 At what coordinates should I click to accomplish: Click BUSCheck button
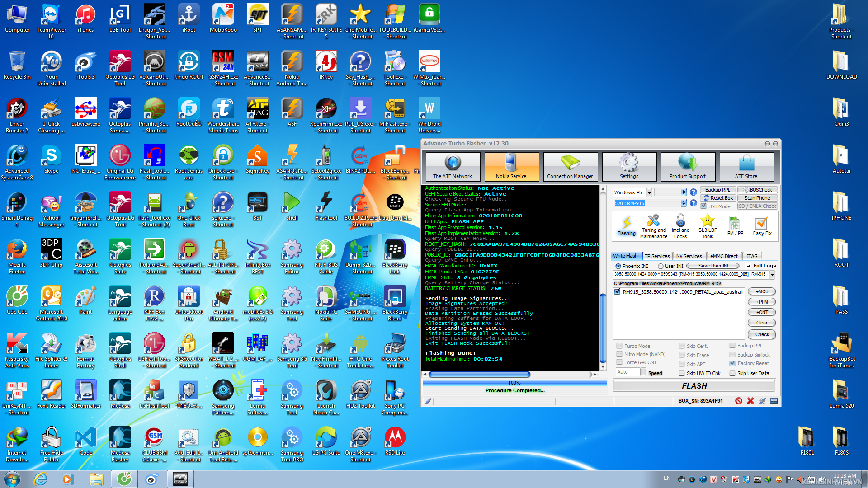tap(757, 190)
